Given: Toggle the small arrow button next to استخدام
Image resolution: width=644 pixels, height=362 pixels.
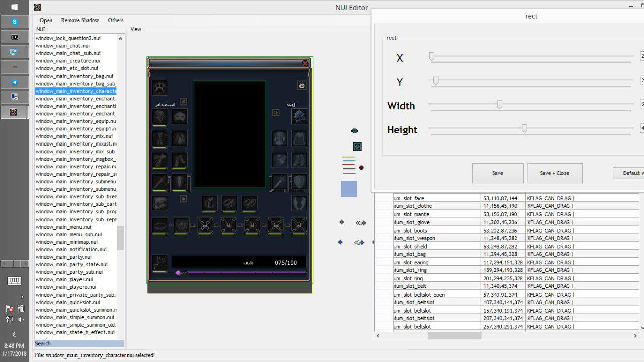Looking at the screenshot, I should [x=183, y=102].
